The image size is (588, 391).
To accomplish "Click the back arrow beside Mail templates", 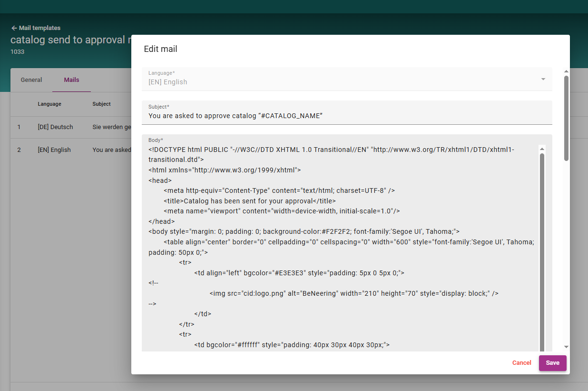I will tap(14, 28).
